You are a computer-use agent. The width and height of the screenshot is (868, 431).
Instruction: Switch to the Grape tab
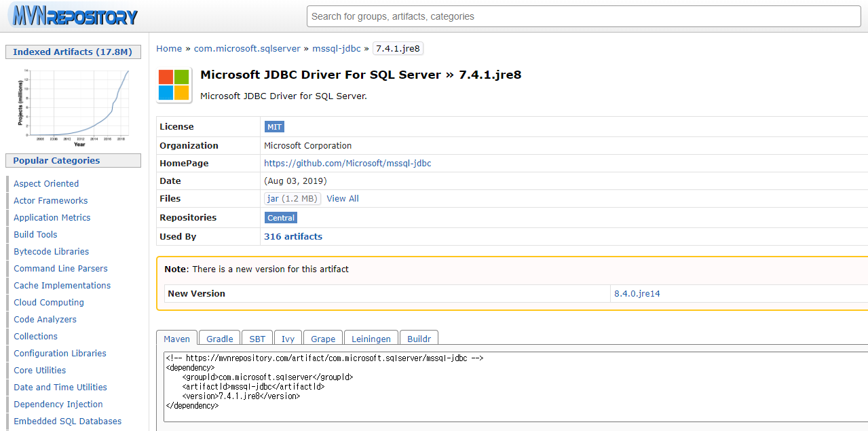pyautogui.click(x=323, y=339)
